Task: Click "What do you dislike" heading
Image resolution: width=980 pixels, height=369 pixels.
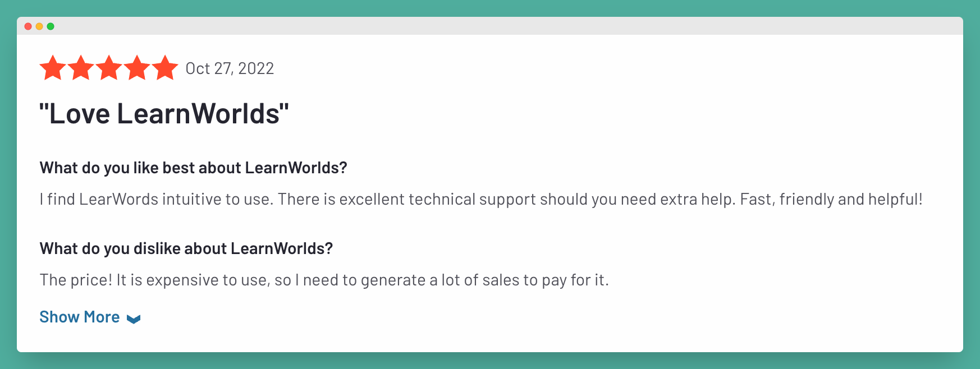Action: point(186,248)
